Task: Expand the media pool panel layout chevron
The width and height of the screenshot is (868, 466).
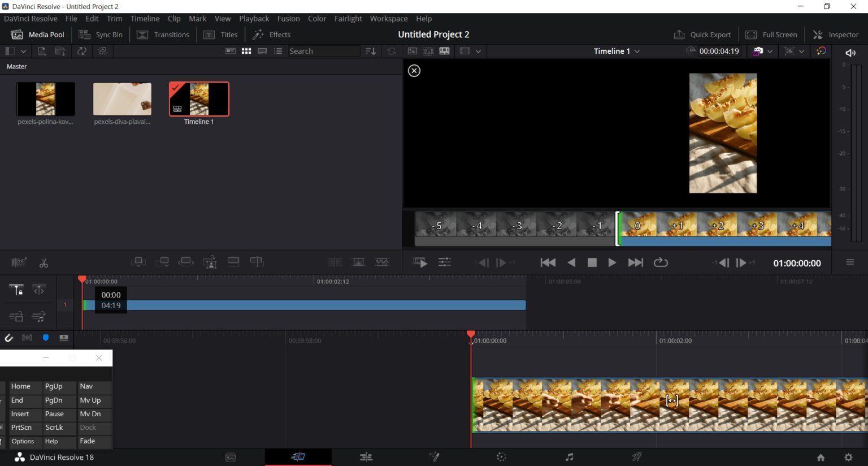Action: pos(23,51)
